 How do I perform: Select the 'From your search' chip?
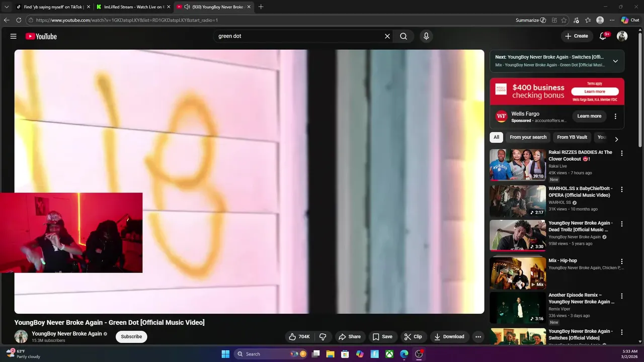click(528, 137)
